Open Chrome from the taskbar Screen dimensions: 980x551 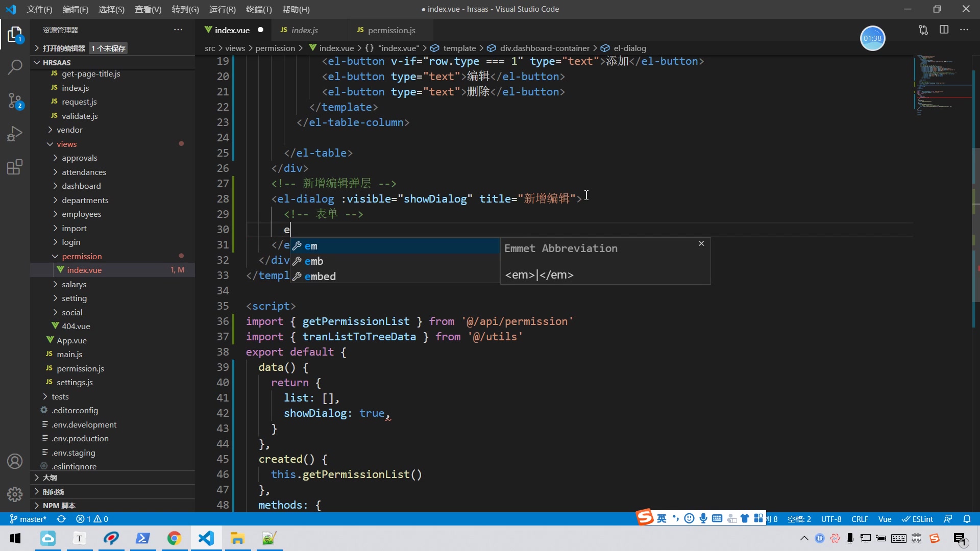pos(174,538)
